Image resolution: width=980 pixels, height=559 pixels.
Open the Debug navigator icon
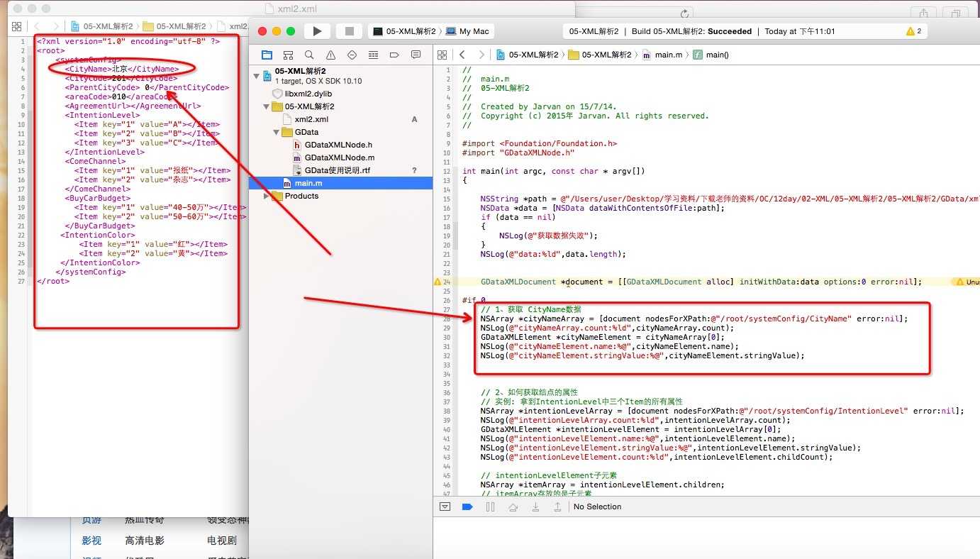coord(373,55)
